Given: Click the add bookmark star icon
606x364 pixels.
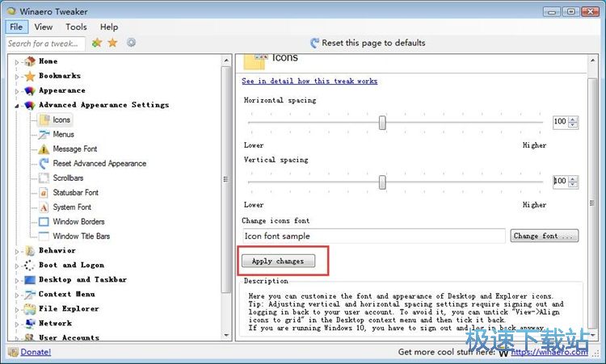Looking at the screenshot, I should click(x=97, y=43).
